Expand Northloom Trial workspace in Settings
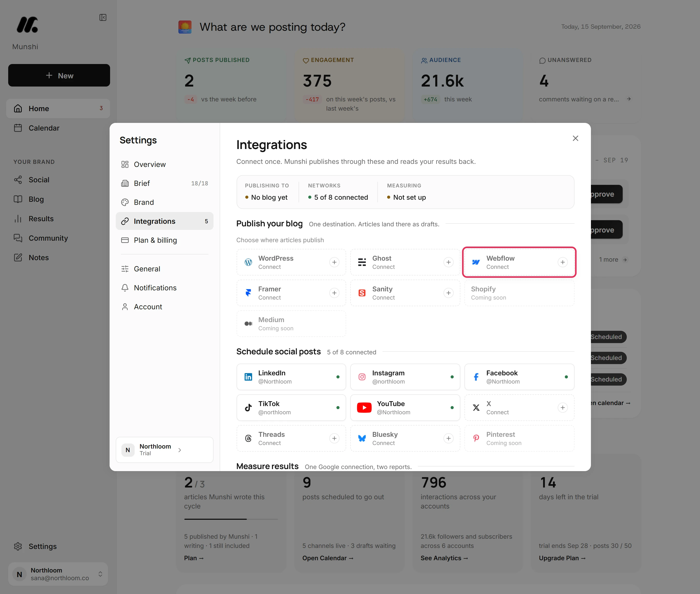Screen dimensions: 700x594 pos(164,450)
